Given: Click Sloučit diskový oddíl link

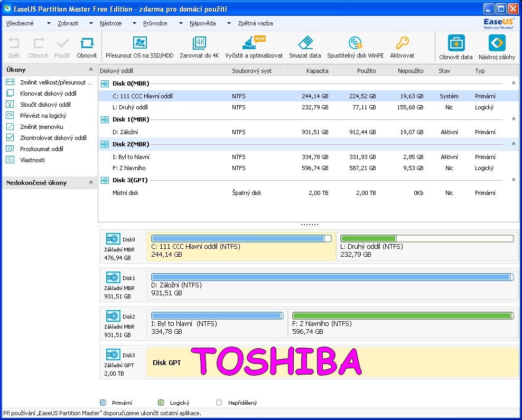Looking at the screenshot, I should 45,105.
